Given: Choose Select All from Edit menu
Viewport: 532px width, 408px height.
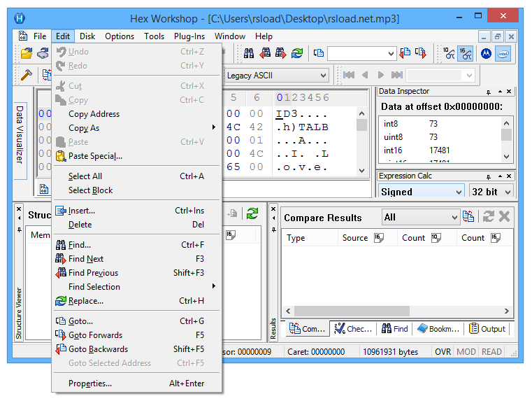Looking at the screenshot, I should (x=136, y=176).
